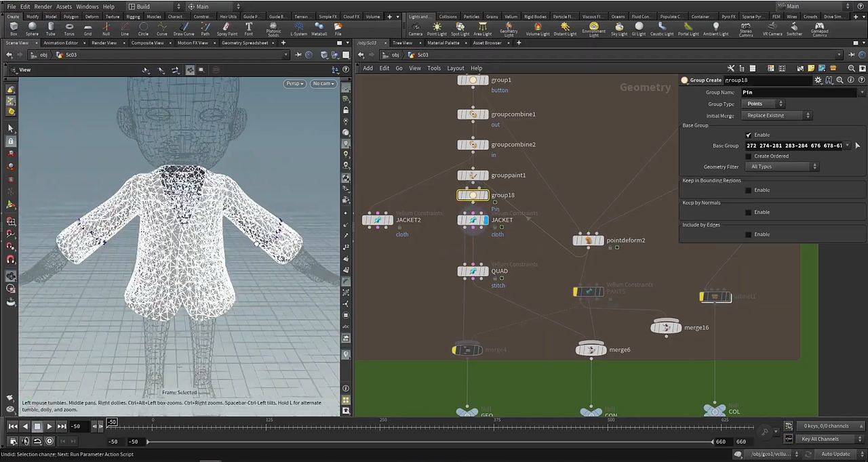Open the Windows menu
Viewport: 868px width, 462px height.
pyautogui.click(x=87, y=7)
